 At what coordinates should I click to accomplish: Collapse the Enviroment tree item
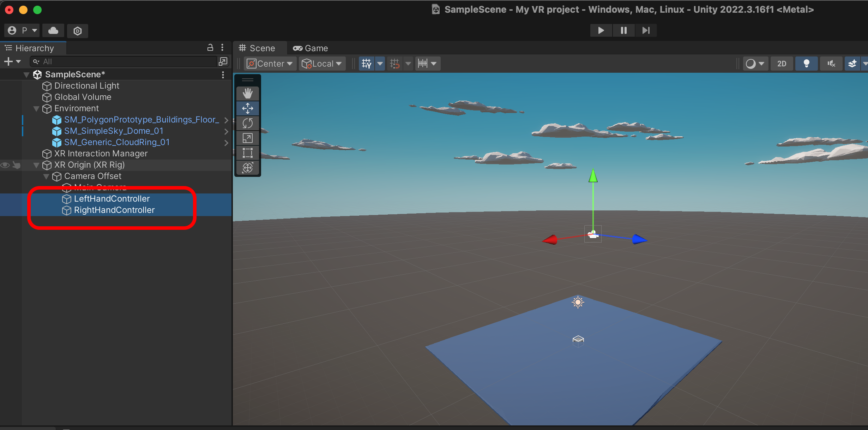tap(36, 108)
